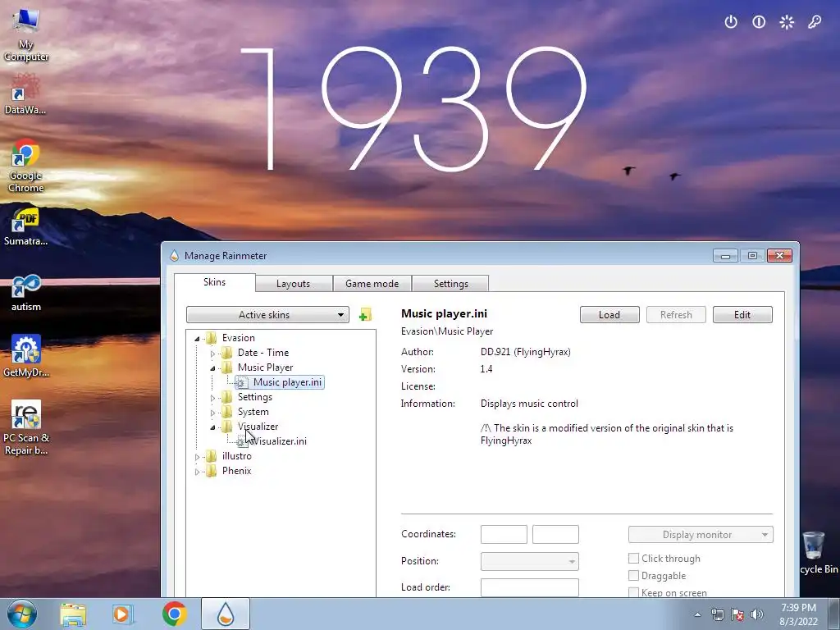Select the illustro folder label
Viewport: 840px width, 630px height.
click(237, 456)
